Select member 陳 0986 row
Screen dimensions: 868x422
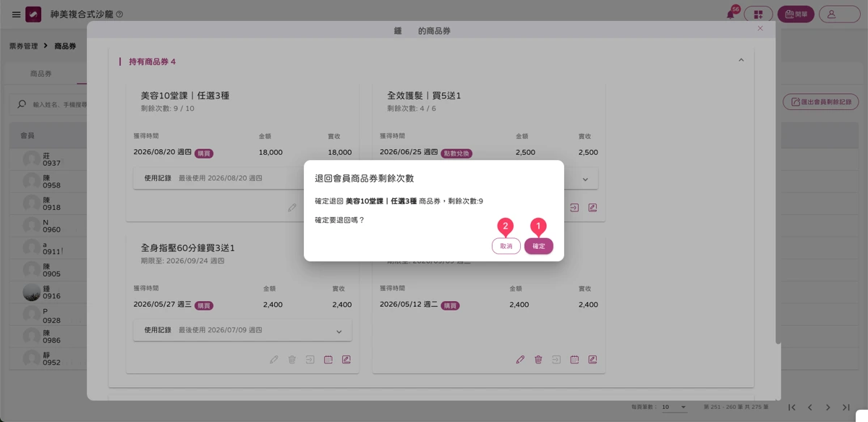pyautogui.click(x=48, y=337)
